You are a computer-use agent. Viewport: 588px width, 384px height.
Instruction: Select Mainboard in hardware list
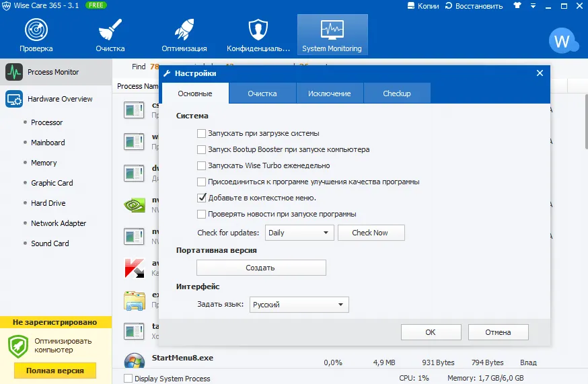48,143
